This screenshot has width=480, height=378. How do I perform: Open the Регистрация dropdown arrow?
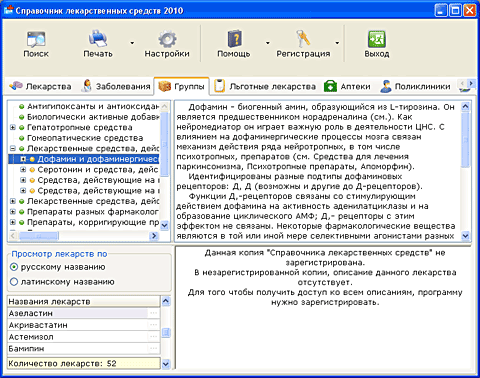pyautogui.click(x=337, y=43)
